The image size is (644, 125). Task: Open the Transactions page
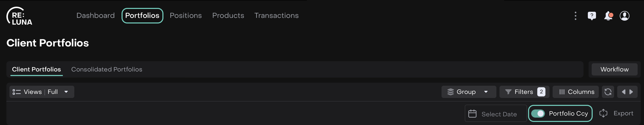pos(276,16)
